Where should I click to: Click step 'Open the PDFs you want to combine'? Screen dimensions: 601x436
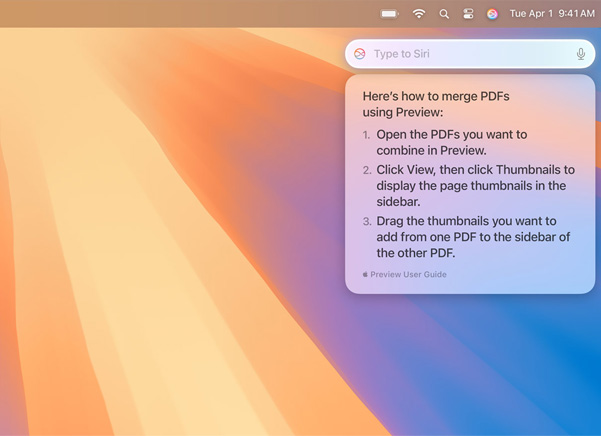coord(452,143)
